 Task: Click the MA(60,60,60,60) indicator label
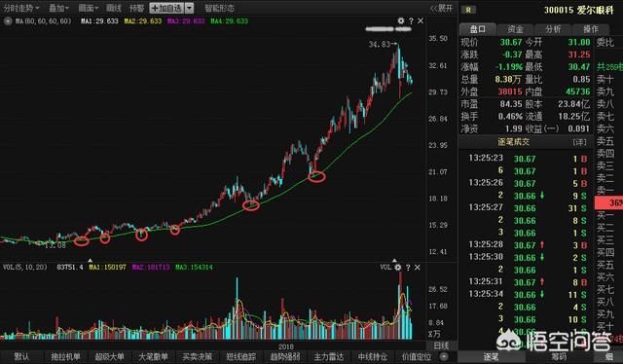pos(43,21)
